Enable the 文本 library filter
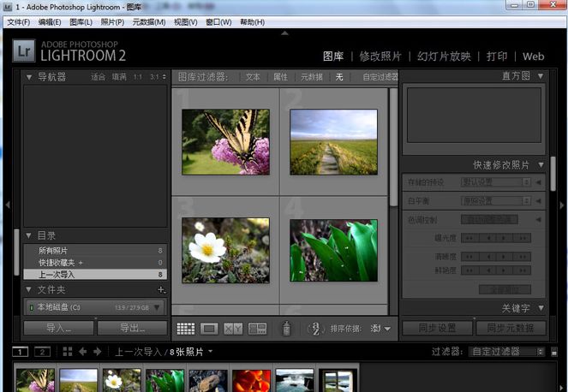Viewport: 568px width, 392px height. coord(253,77)
